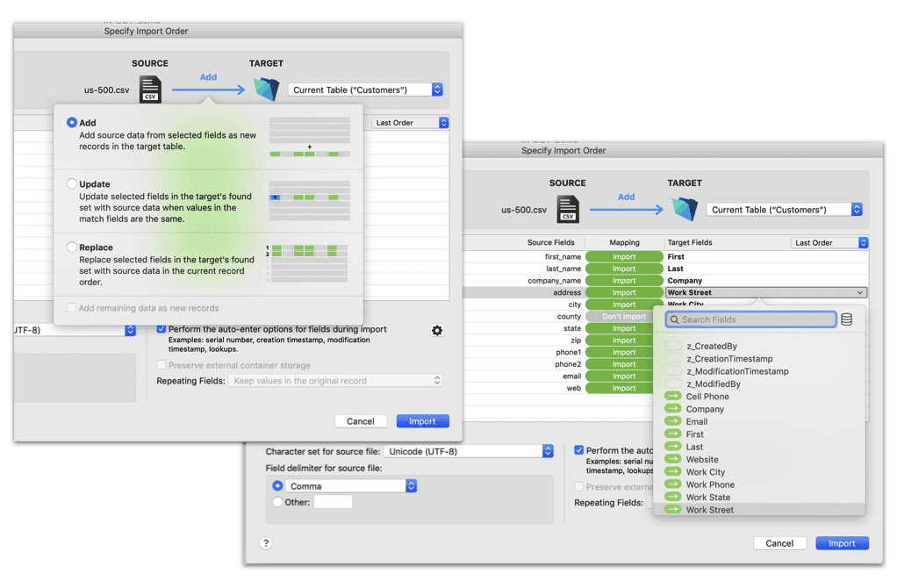This screenshot has height=588, width=897.
Task: Click the empty mapping icon beside z_CreatedBy
Action: pyautogui.click(x=672, y=346)
